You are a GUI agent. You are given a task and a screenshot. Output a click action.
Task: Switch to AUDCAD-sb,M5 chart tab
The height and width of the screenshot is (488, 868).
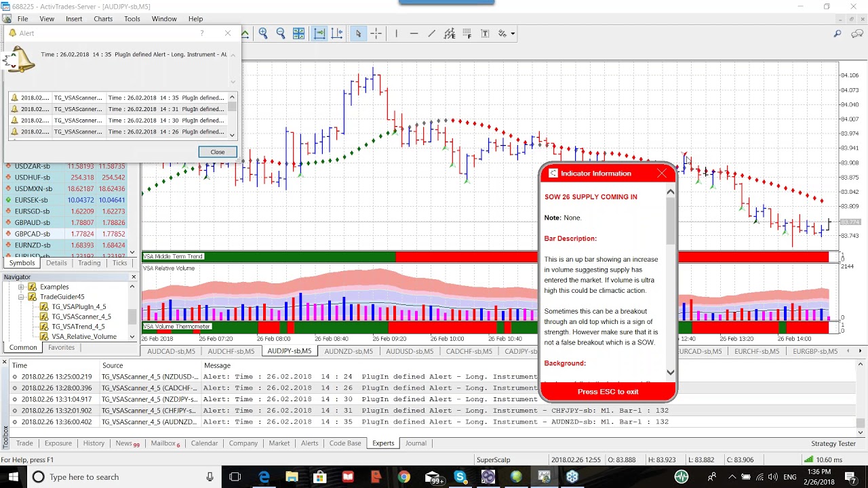click(x=171, y=351)
